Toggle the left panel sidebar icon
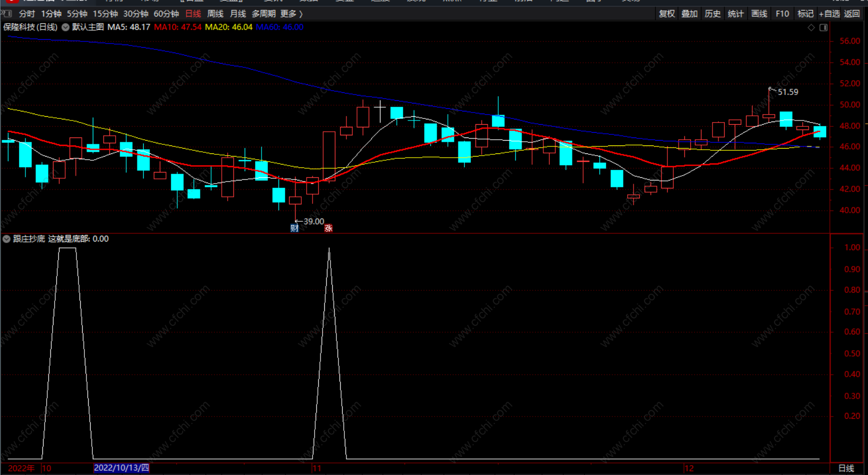Image resolution: width=868 pixels, height=475 pixels. click(x=7, y=13)
